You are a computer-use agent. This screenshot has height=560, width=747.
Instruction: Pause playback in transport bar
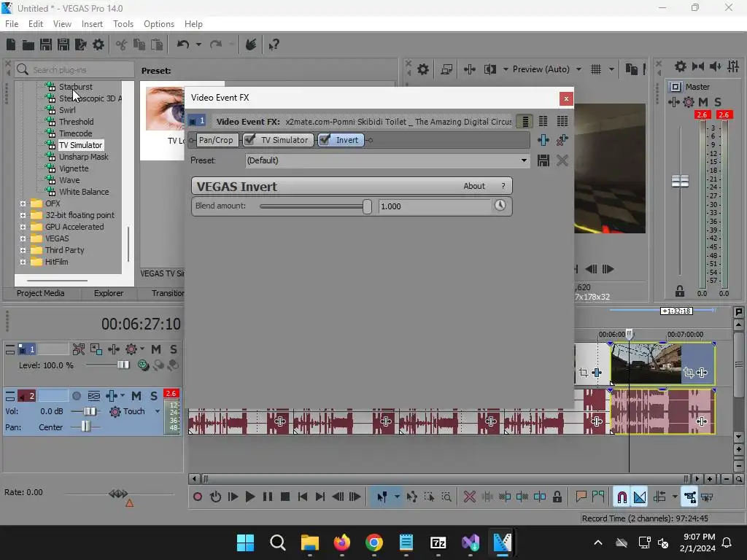tap(268, 497)
